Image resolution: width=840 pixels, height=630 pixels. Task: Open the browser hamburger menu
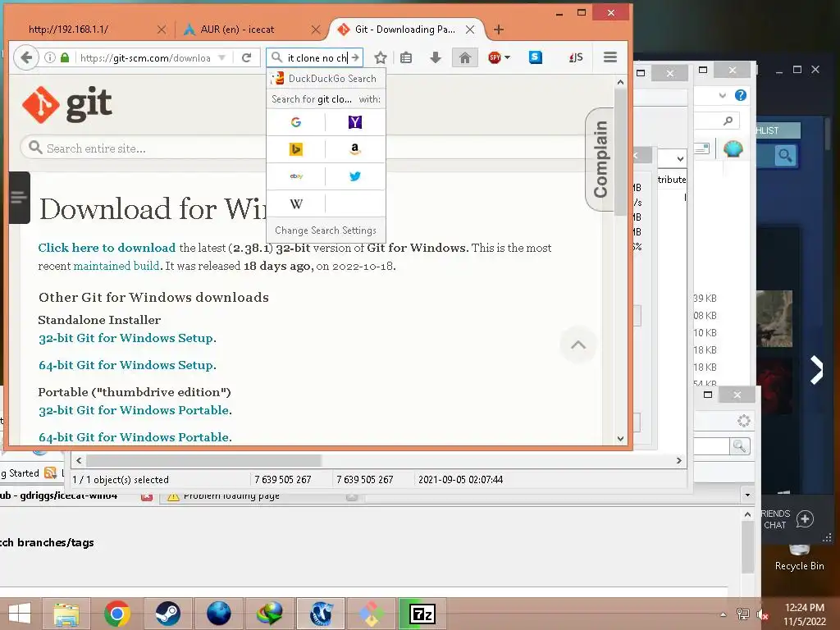pyautogui.click(x=610, y=57)
